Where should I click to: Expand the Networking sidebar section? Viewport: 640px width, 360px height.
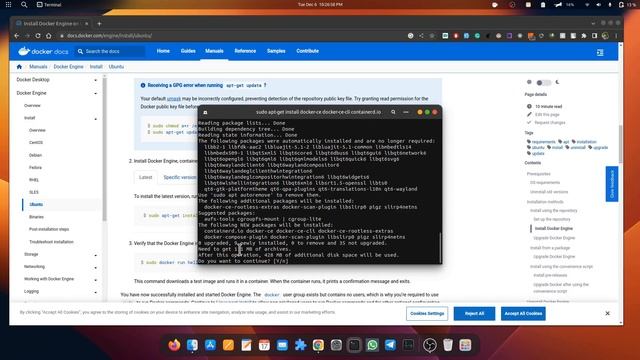[96, 267]
